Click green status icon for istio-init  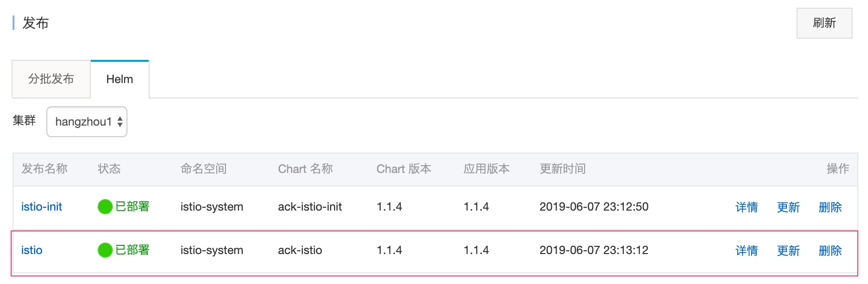point(105,207)
